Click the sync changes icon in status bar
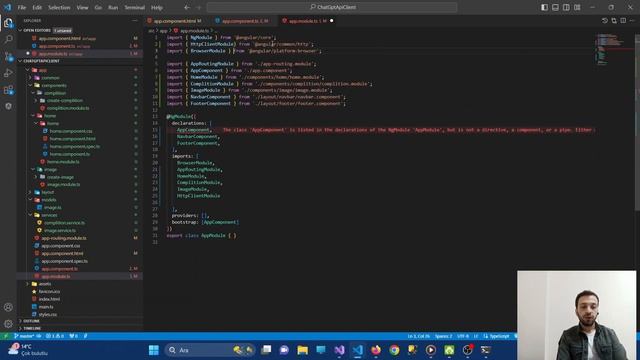The height and width of the screenshot is (360, 640). point(39,336)
